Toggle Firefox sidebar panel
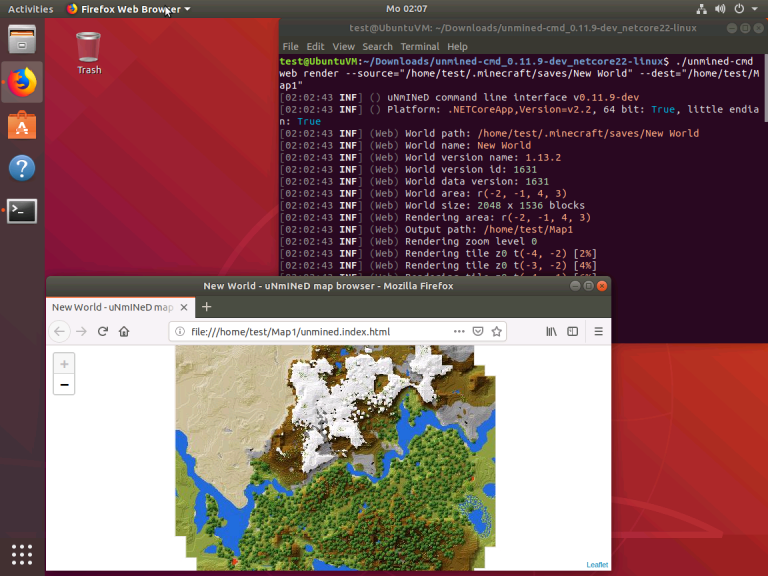The image size is (768, 576). coord(573,331)
